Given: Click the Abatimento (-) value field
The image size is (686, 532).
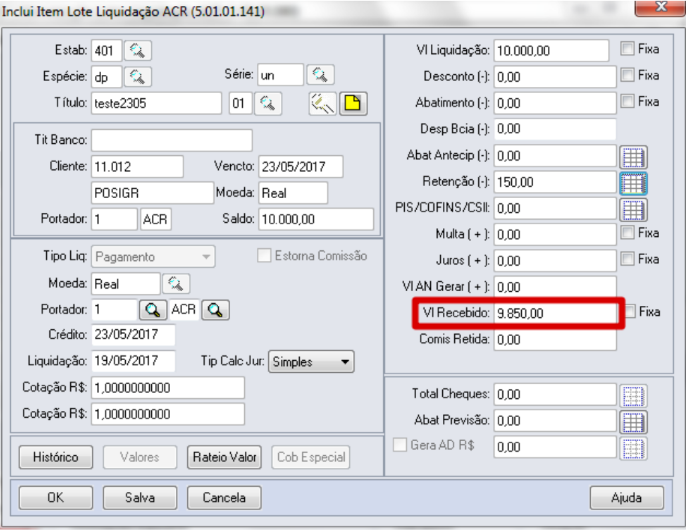Looking at the screenshot, I should tap(555, 103).
